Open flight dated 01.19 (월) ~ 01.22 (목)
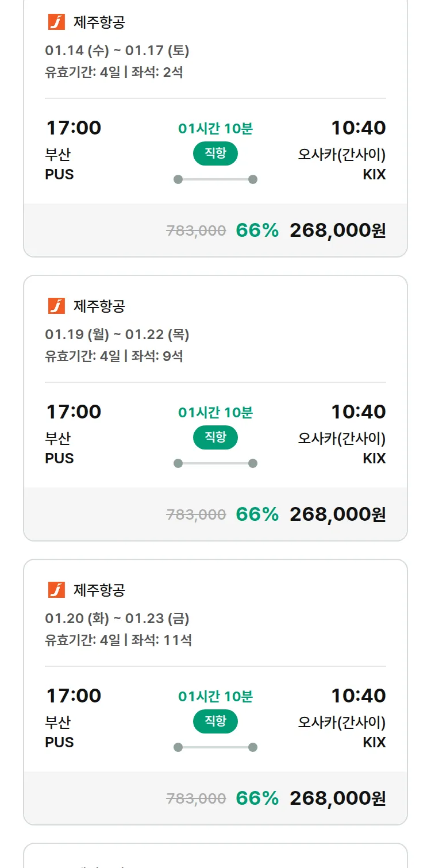 tap(117, 335)
